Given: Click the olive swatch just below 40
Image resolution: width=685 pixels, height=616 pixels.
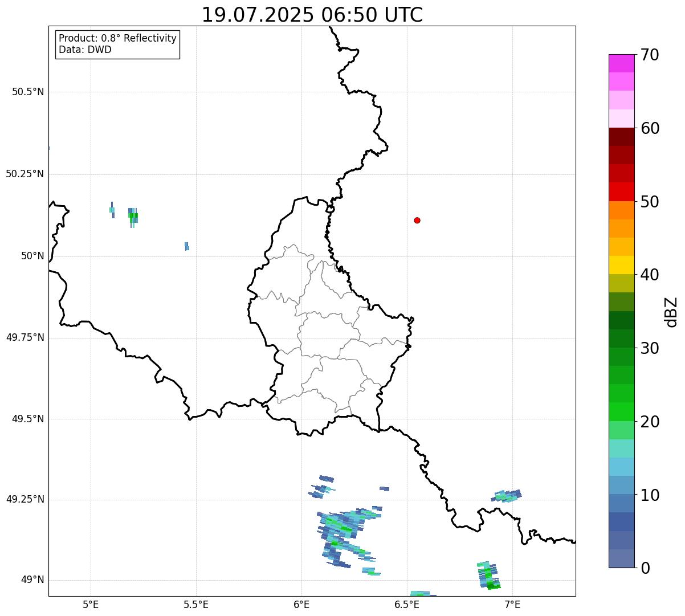Looking at the screenshot, I should coord(621,284).
